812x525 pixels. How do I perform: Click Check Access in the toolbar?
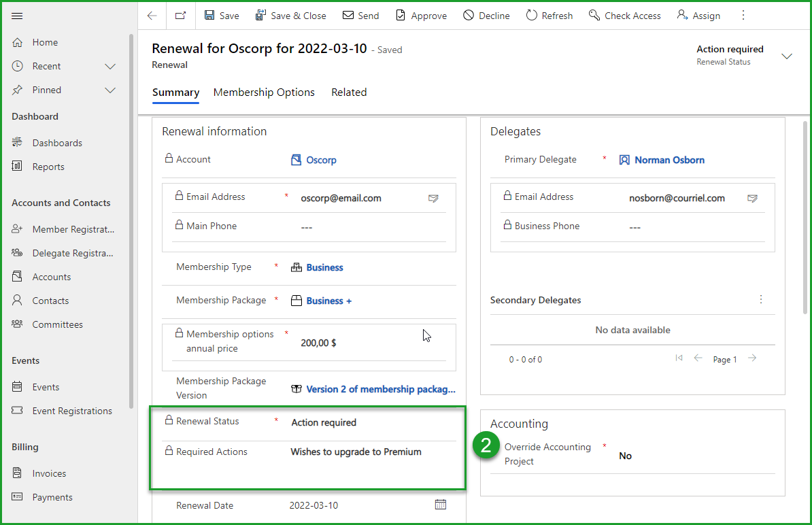click(x=624, y=16)
